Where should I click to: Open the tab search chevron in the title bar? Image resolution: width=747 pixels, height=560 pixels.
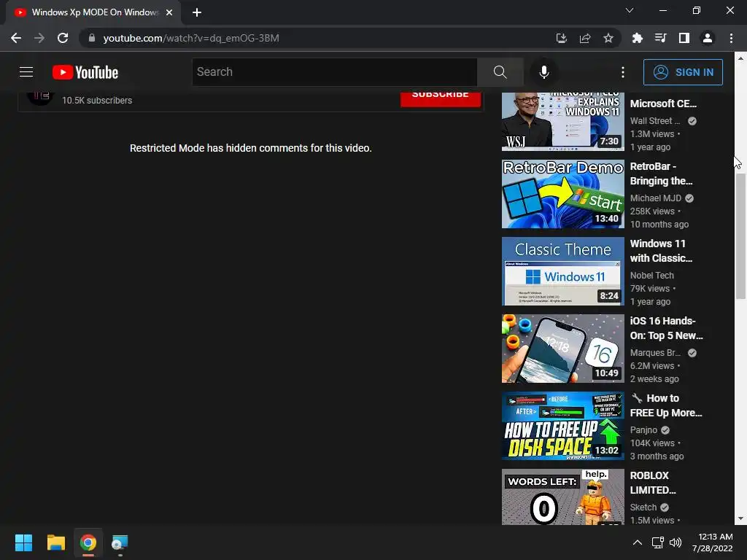pyautogui.click(x=630, y=10)
